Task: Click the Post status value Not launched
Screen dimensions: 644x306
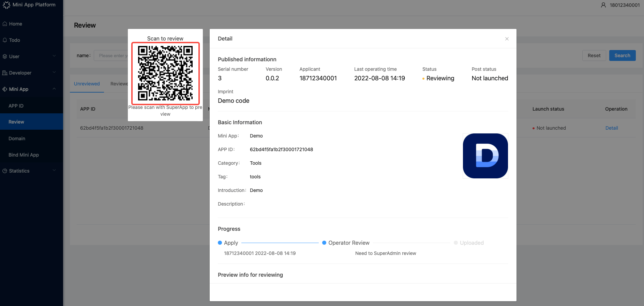Action: tap(490, 78)
